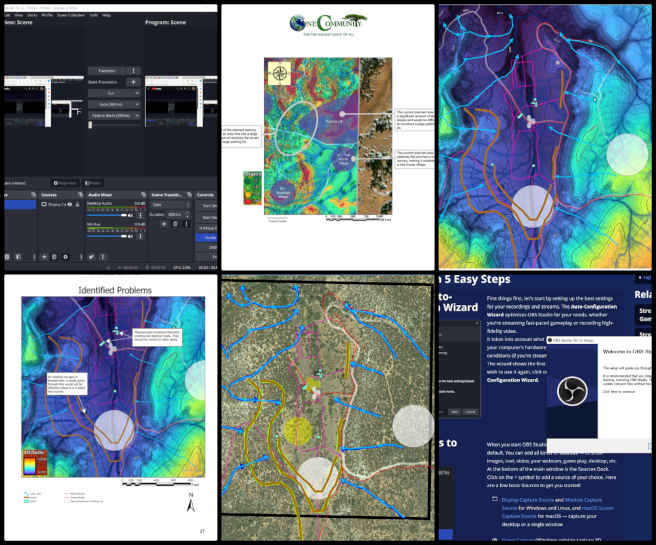Select the Identified Problems map slide
The width and height of the screenshot is (656, 545).
[x=109, y=406]
